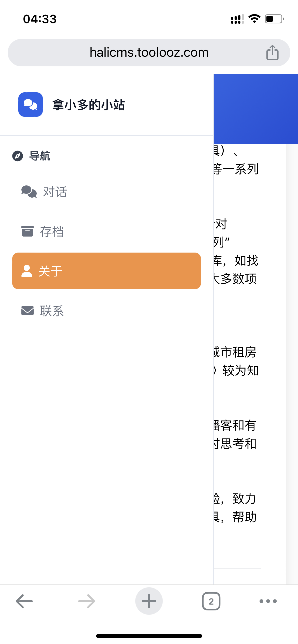Open a new tab with plus button

(149, 601)
